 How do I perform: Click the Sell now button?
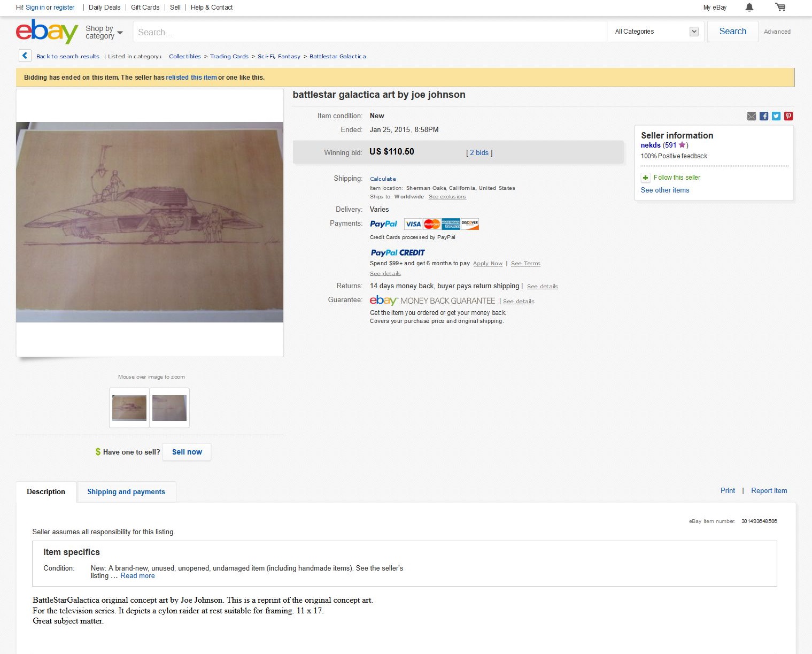(x=187, y=452)
